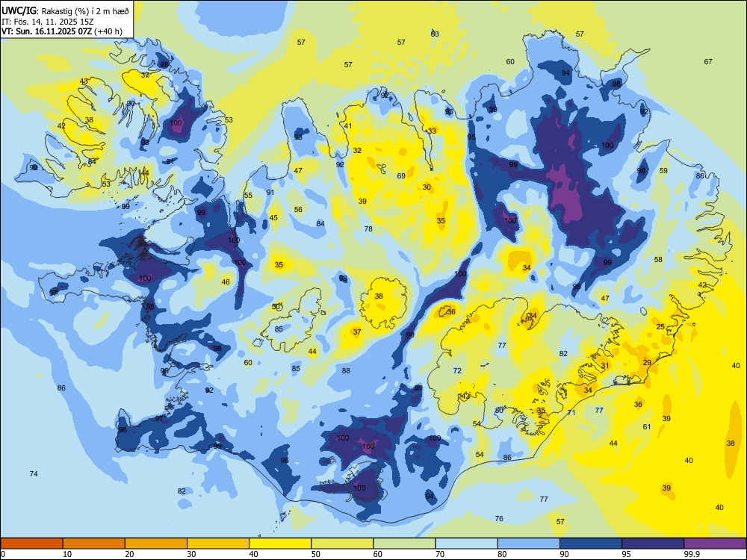Click the '70' legend scale label
This screenshot has width=747, height=560.
(440, 554)
